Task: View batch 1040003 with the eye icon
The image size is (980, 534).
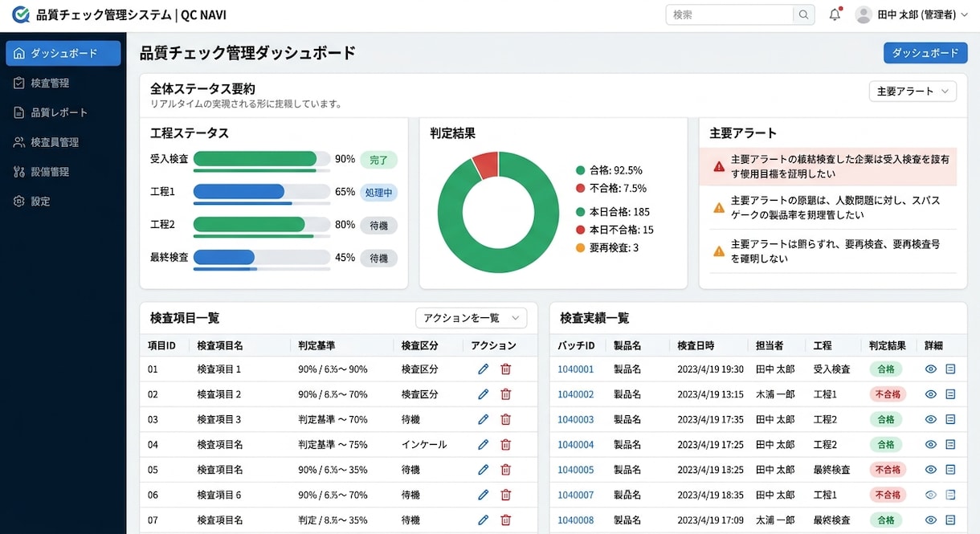Action: [x=931, y=419]
